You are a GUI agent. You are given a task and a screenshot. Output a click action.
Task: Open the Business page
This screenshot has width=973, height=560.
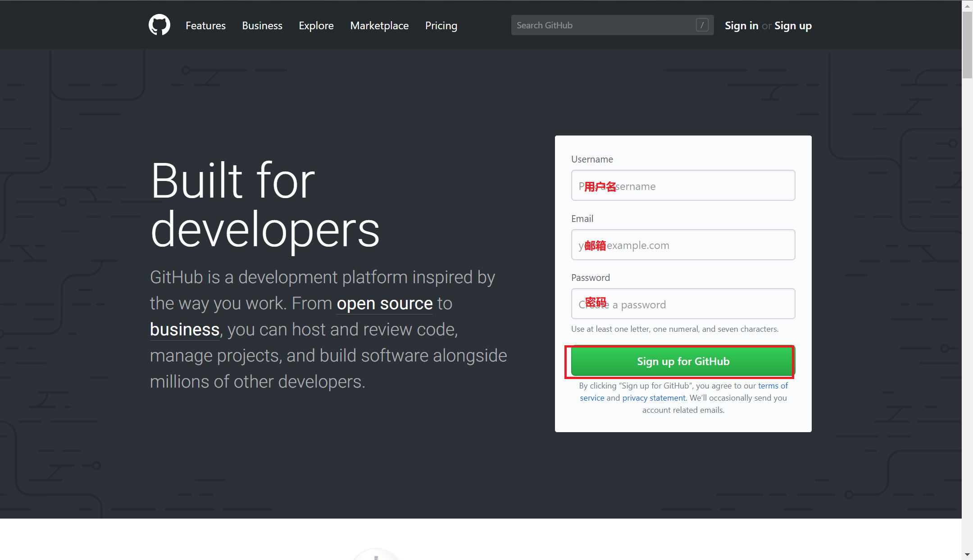(262, 26)
